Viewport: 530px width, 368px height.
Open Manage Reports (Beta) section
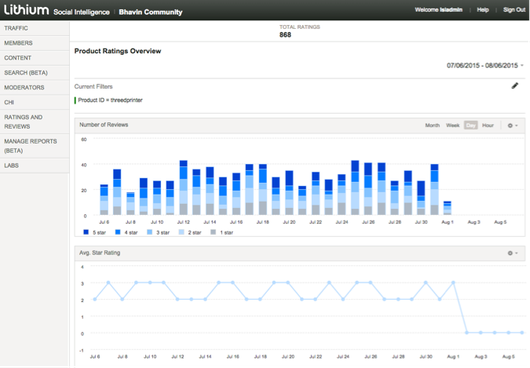click(34, 146)
